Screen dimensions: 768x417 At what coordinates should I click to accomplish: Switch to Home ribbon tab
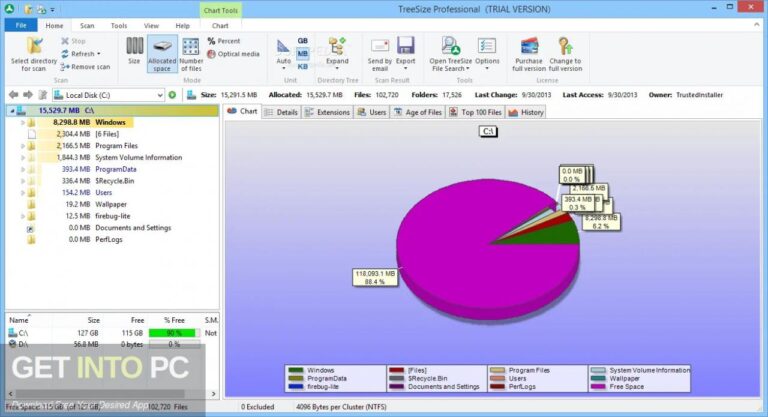click(54, 25)
